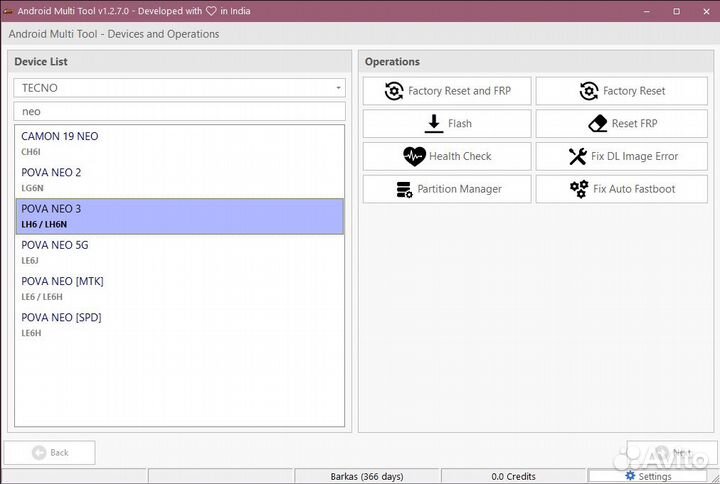Click the Partition Manager button label
720x484 pixels.
(x=459, y=189)
